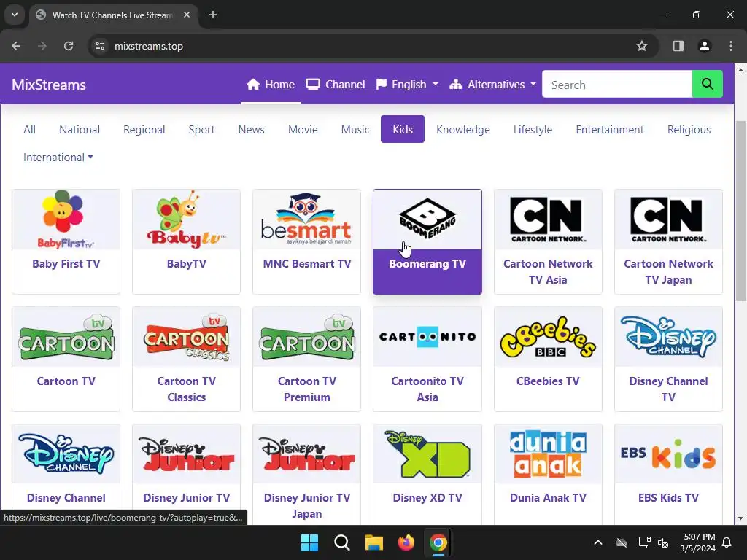Bookmark this page with the star icon
747x560 pixels.
tap(642, 46)
